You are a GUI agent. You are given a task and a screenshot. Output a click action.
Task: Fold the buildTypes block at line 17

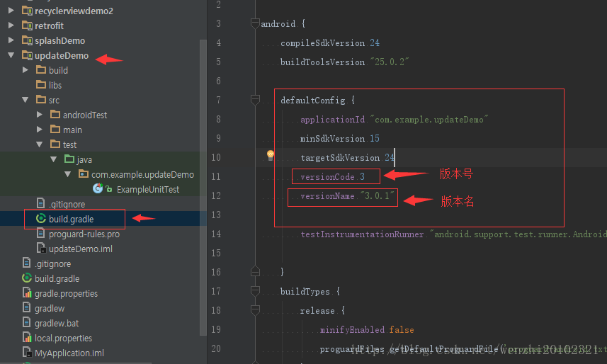pyautogui.click(x=255, y=291)
